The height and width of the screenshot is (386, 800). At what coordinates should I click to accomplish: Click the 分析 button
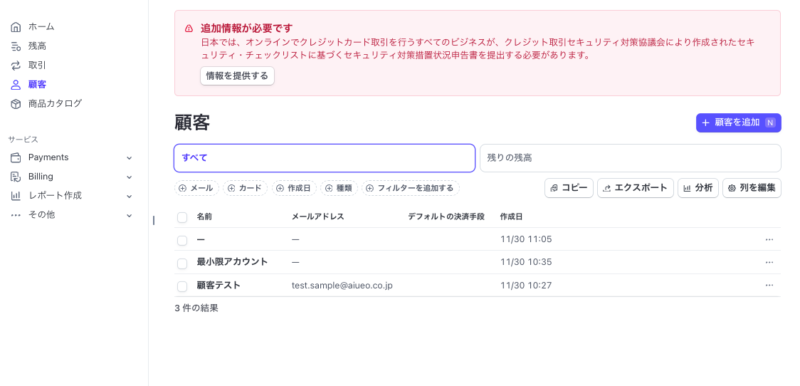(x=698, y=188)
